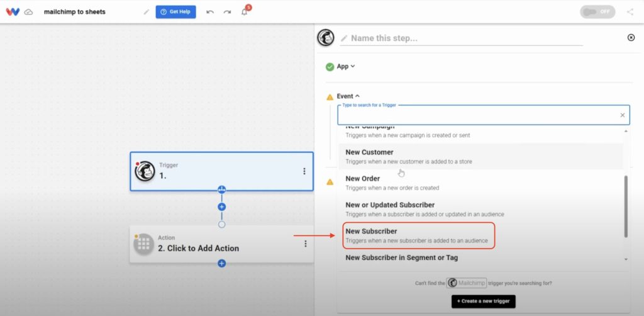Clear the trigger search field
The width and height of the screenshot is (644, 316).
coord(623,115)
